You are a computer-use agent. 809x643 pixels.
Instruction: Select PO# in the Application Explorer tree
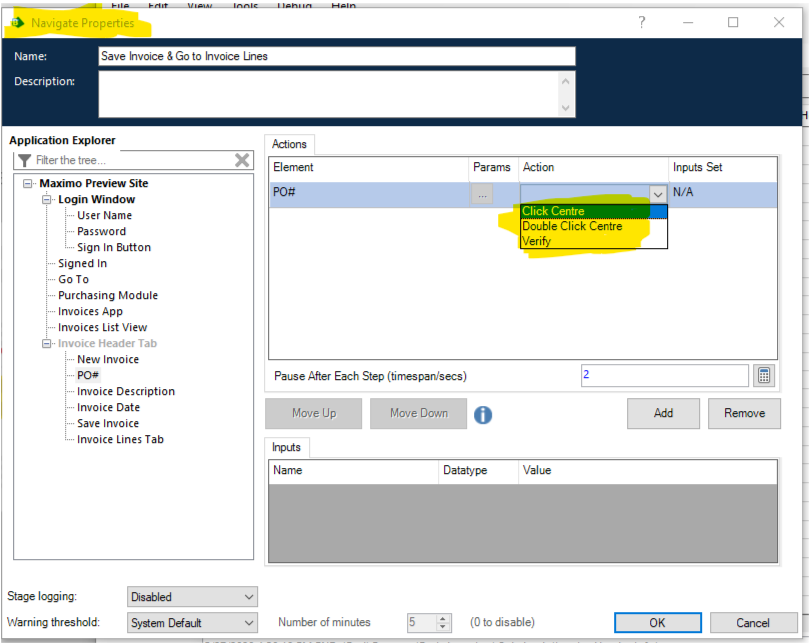88,375
